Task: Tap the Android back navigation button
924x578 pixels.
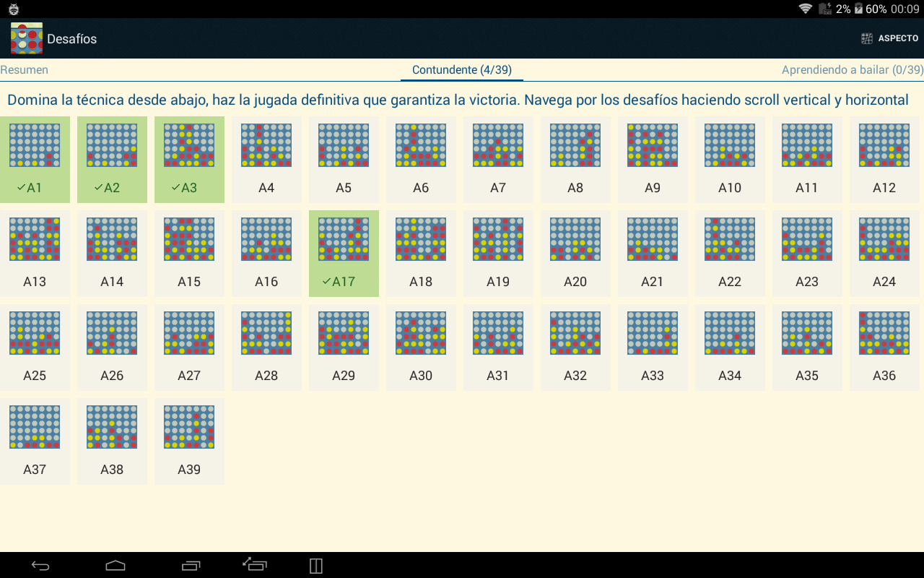Action: [40, 566]
